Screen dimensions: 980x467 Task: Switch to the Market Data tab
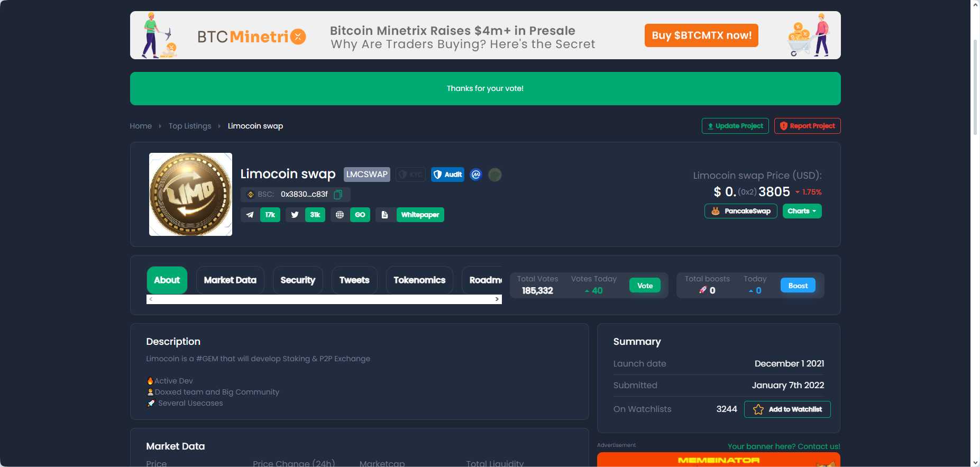tap(230, 280)
